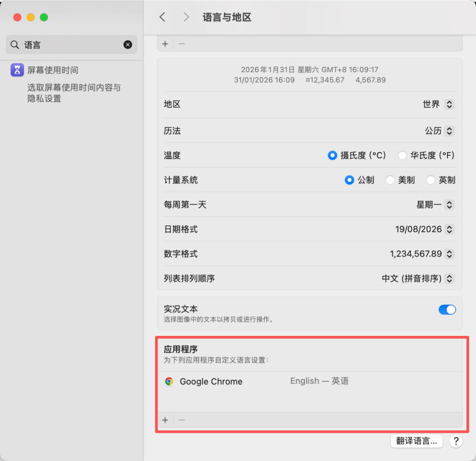Click the back navigation arrow
The image size is (476, 461).
click(162, 17)
